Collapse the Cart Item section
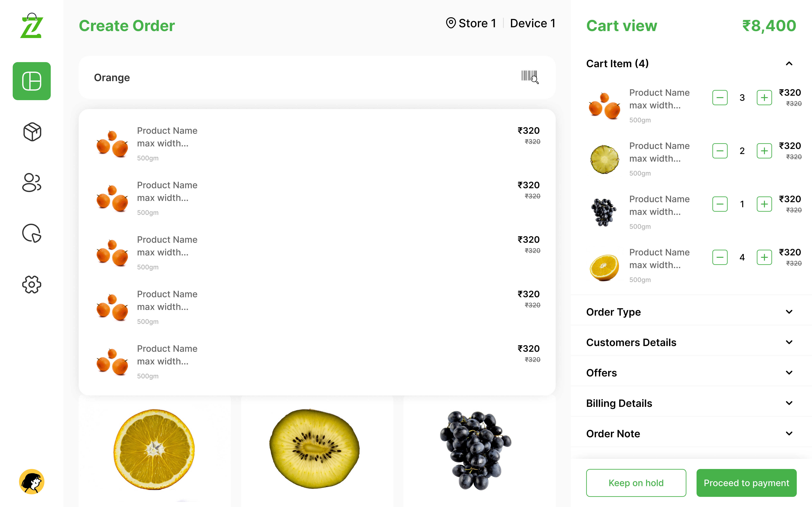This screenshot has width=812, height=507. click(789, 64)
